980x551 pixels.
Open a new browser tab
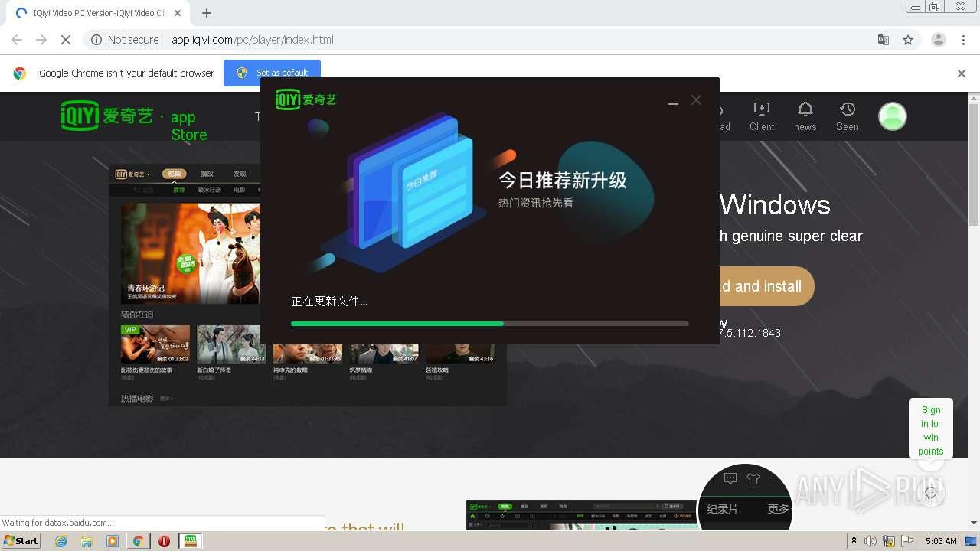point(207,13)
